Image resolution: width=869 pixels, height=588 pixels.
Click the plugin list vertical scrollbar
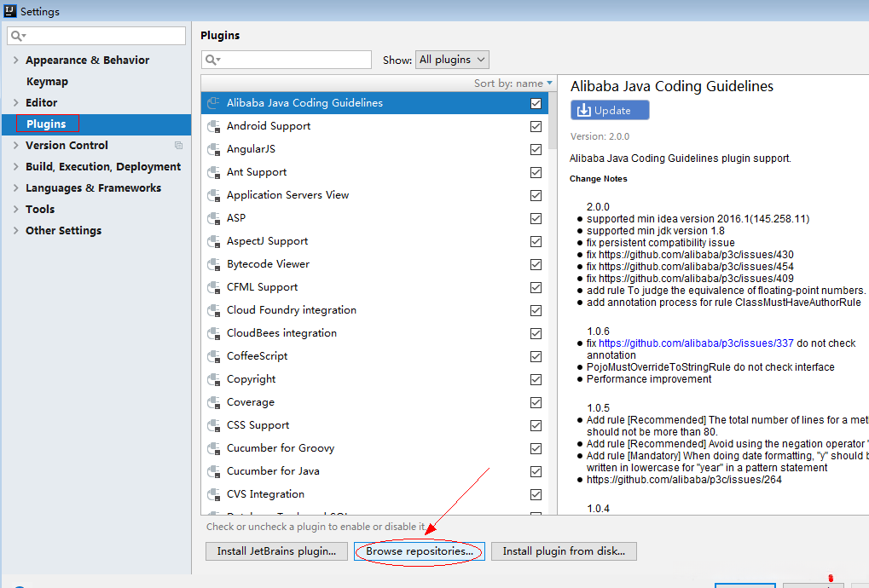pyautogui.click(x=553, y=121)
